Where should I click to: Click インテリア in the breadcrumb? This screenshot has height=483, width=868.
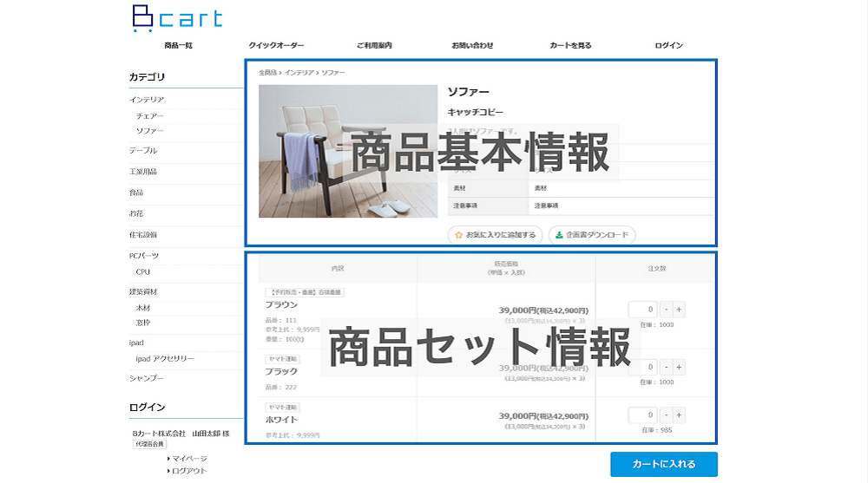click(299, 73)
